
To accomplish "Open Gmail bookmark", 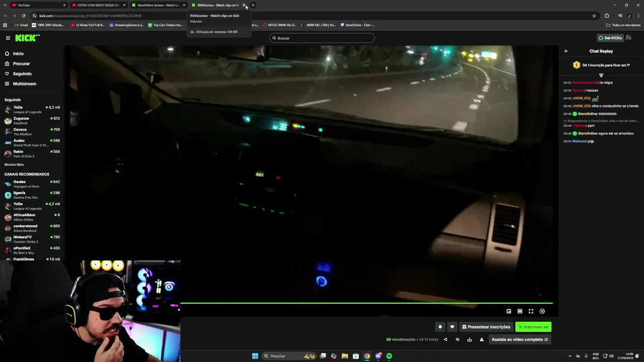I will pos(21,25).
